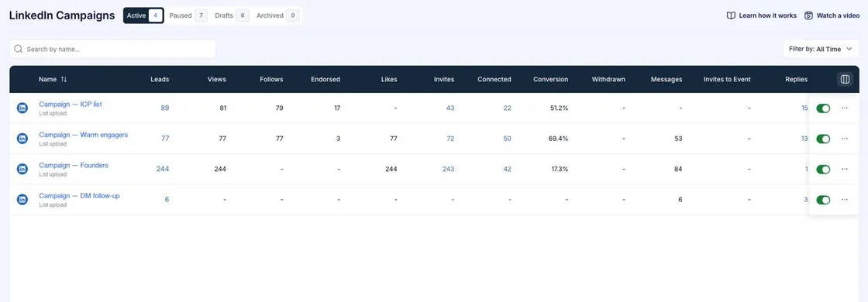The width and height of the screenshot is (868, 302).
Task: Click the Invites column header
Action: [x=444, y=80]
